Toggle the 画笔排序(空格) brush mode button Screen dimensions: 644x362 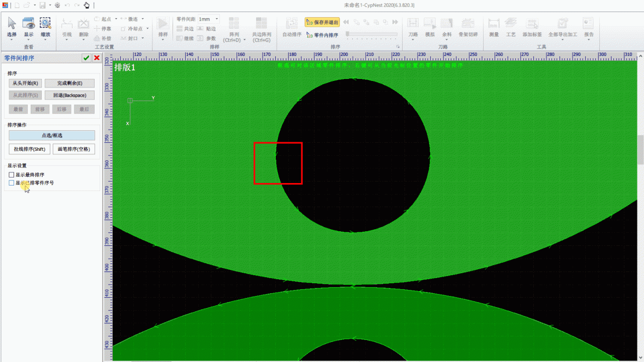[74, 149]
